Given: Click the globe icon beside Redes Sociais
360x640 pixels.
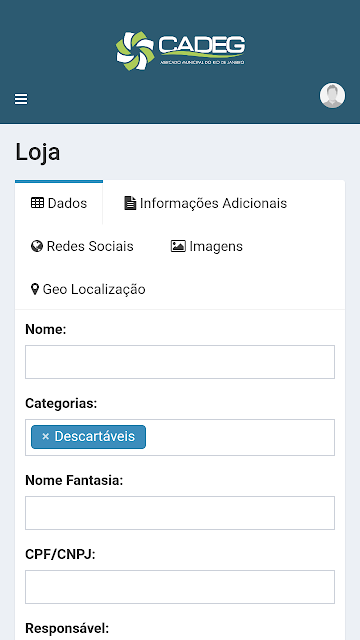Looking at the screenshot, I should point(37,246).
